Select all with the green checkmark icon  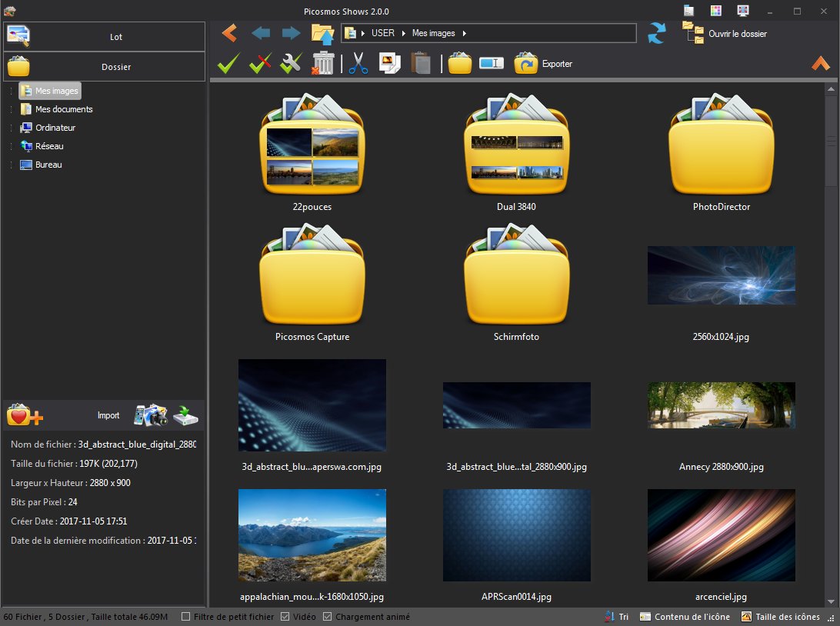(228, 63)
